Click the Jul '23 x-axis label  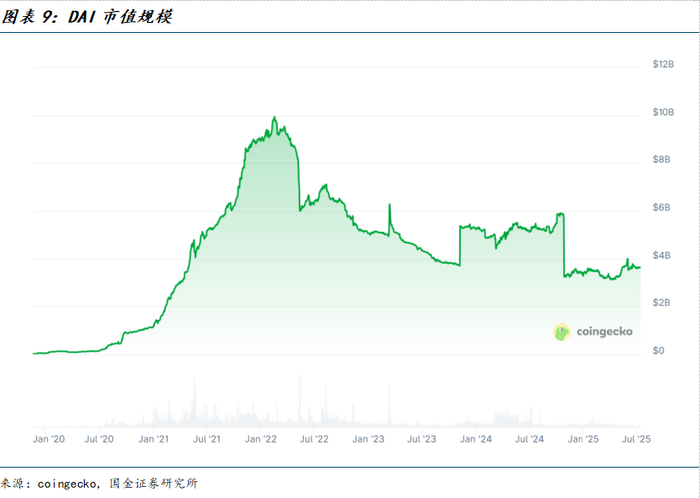pyautogui.click(x=421, y=439)
